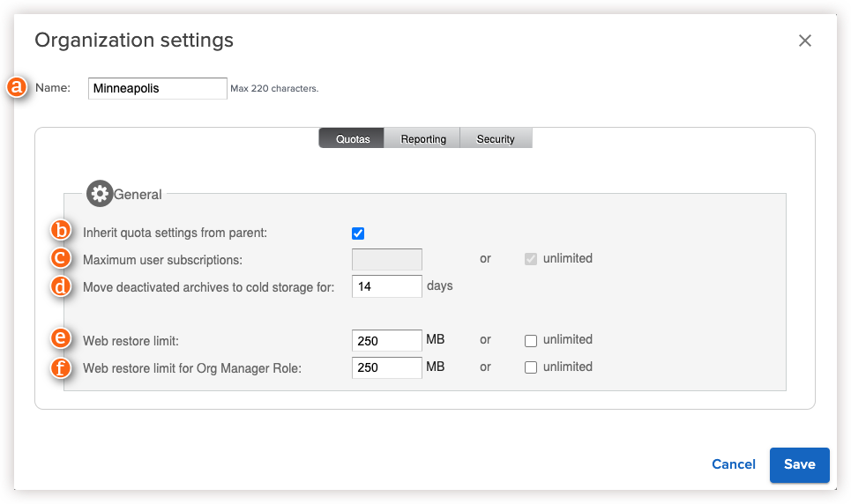The image size is (851, 504).
Task: Uncheck Inherit quota settings from parent
Action: [358, 233]
